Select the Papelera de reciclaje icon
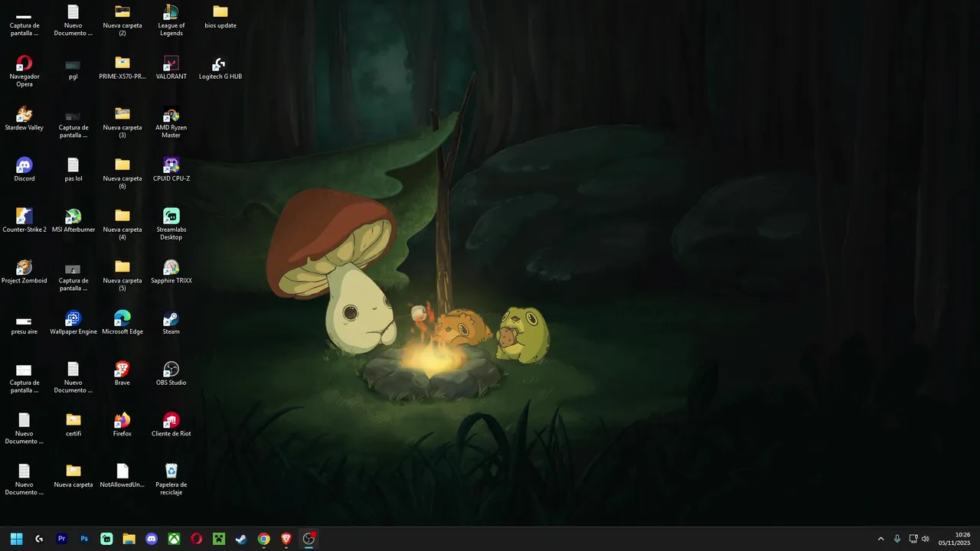 [171, 479]
